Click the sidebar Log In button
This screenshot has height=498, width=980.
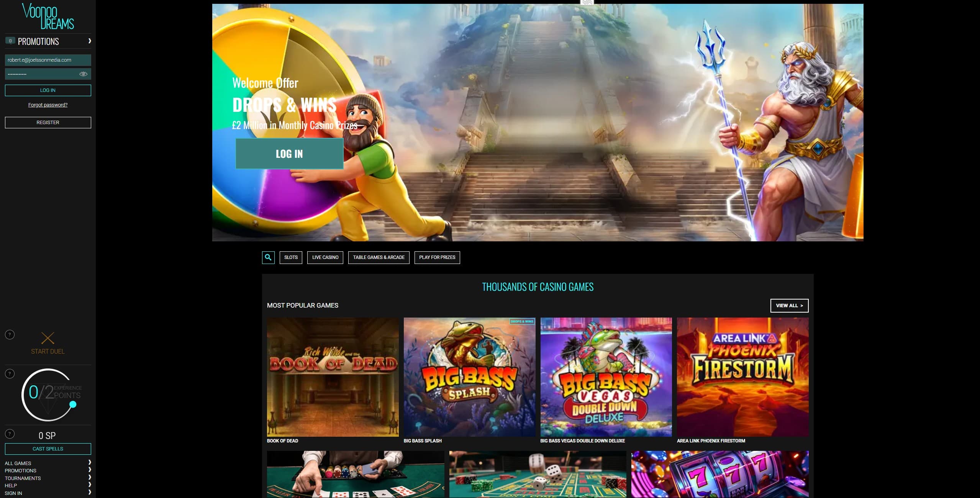(x=48, y=90)
